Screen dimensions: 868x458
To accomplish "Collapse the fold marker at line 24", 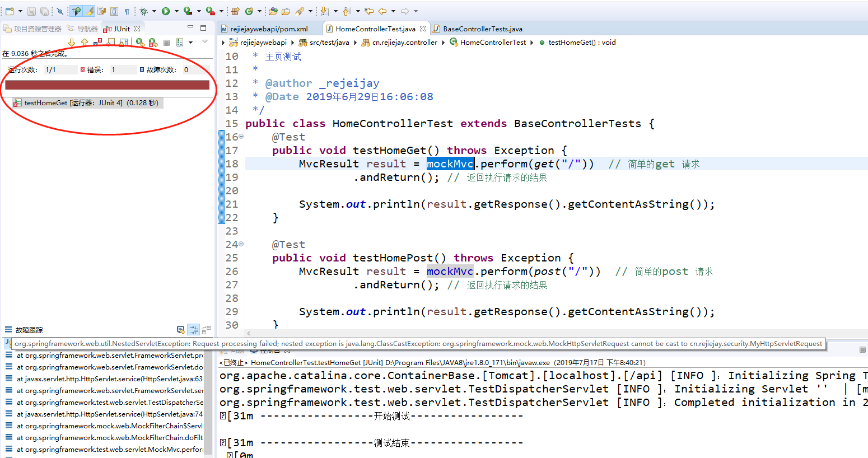I will [x=241, y=244].
